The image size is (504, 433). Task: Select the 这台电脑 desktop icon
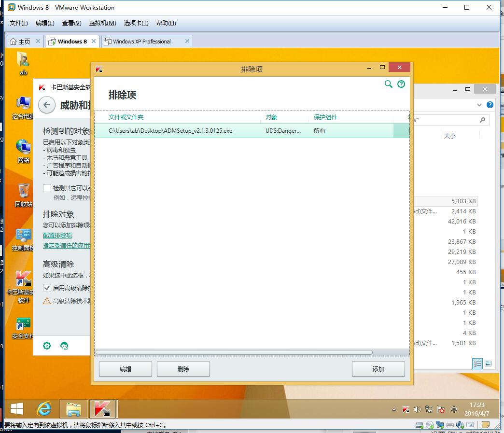coord(23,108)
